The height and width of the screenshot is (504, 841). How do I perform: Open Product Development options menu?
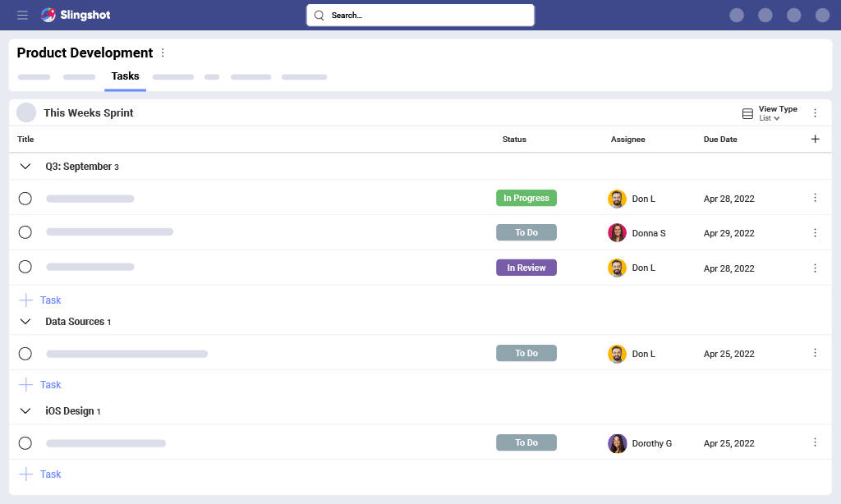coord(163,53)
